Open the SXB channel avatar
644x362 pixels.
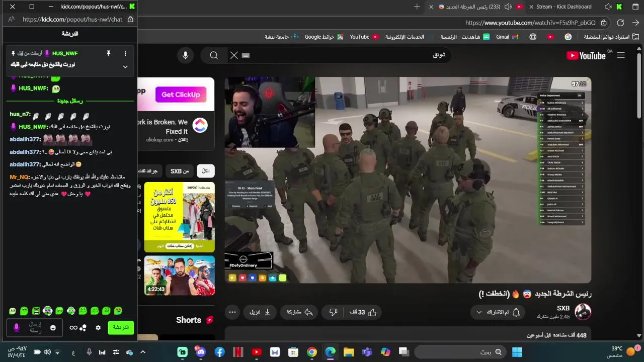tap(583, 312)
